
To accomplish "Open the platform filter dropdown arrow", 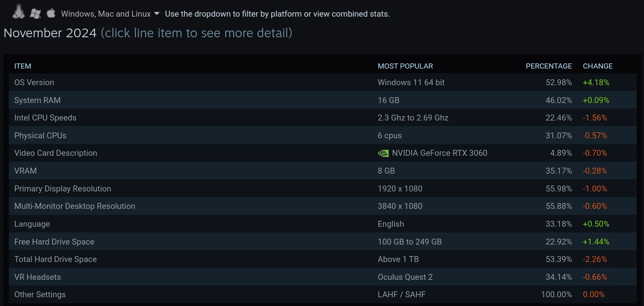I will point(156,13).
